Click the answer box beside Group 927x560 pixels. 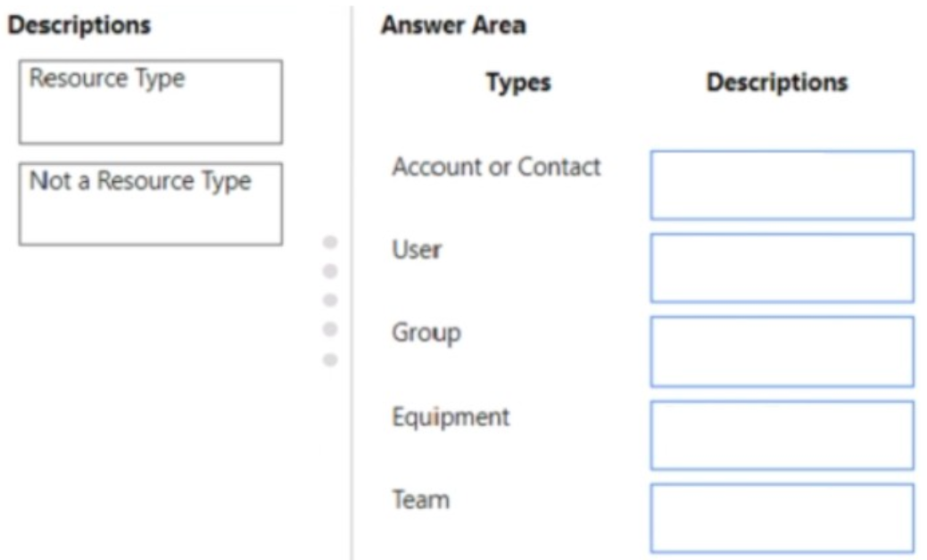coord(782,351)
